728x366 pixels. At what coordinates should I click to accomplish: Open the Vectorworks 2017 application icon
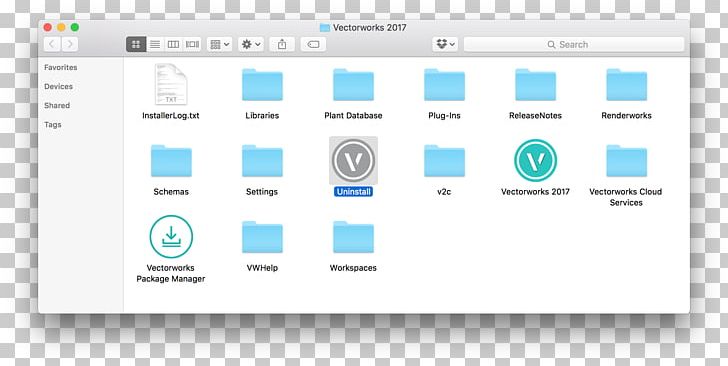click(x=535, y=160)
